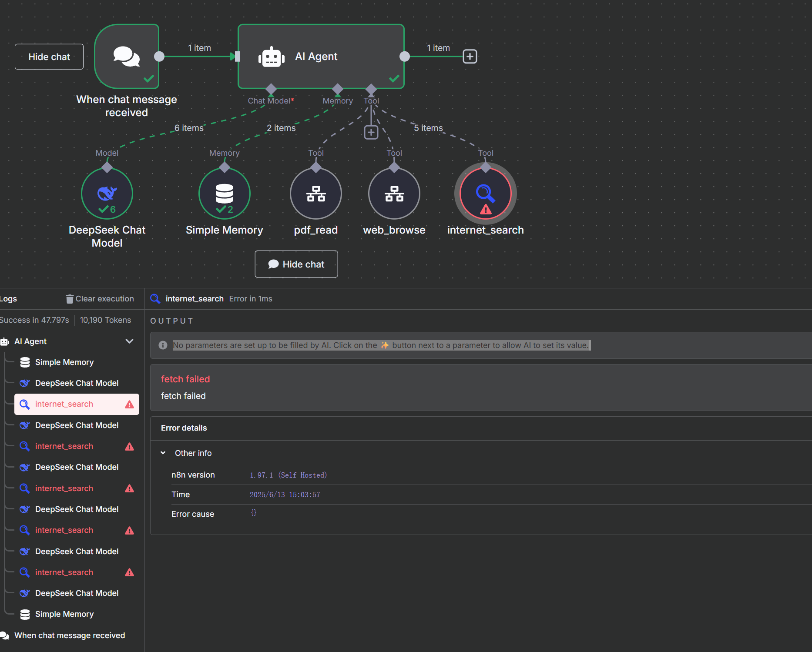Click the top-left Hide chat button

pos(49,57)
